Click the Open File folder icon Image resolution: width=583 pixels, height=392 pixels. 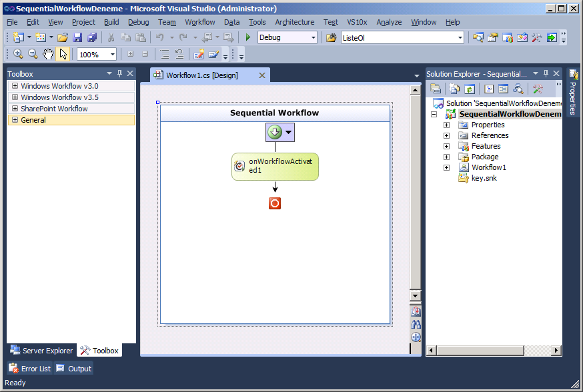pyautogui.click(x=63, y=38)
